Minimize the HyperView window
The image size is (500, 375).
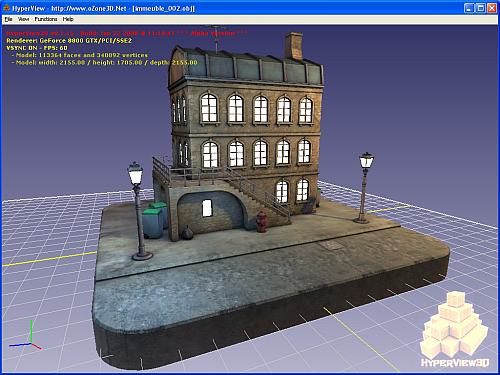[469, 8]
